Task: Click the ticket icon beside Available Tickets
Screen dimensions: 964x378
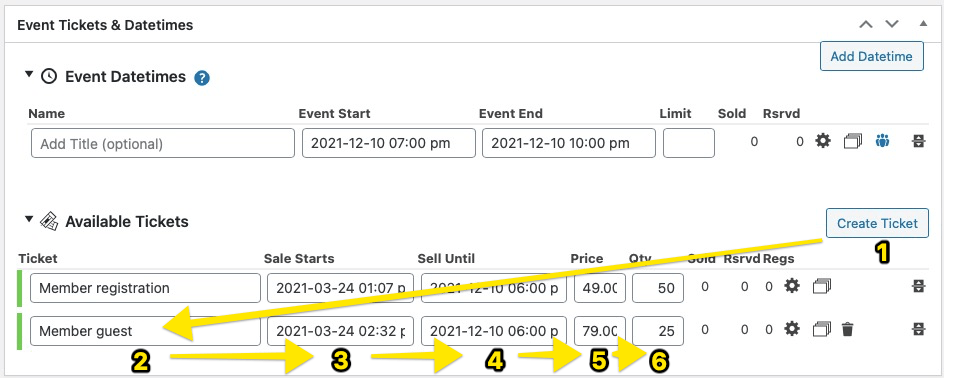Action: (x=49, y=222)
